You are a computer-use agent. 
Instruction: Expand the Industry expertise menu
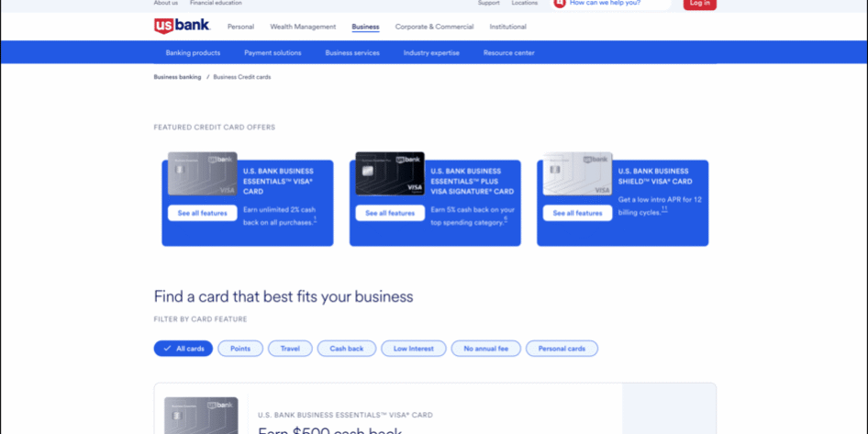[431, 53]
